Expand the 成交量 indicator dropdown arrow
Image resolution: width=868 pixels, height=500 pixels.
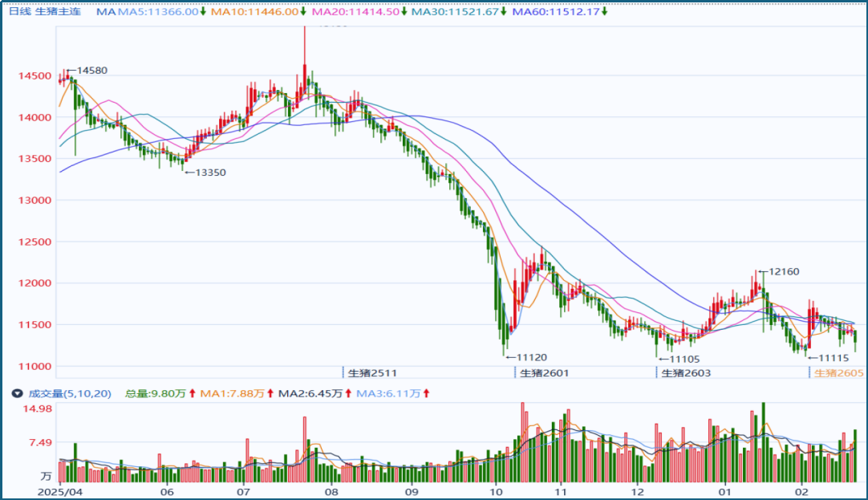pyautogui.click(x=16, y=393)
